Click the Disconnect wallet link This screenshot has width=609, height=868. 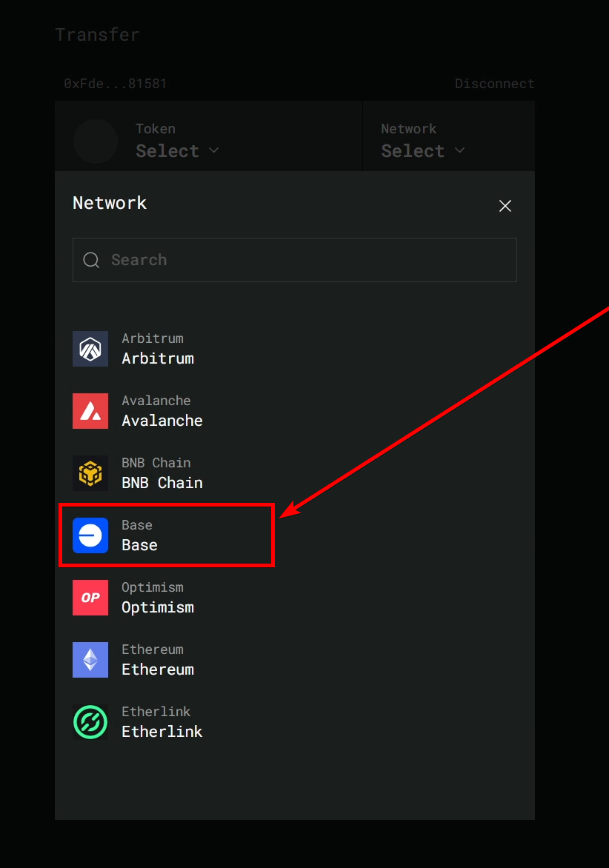pos(494,84)
